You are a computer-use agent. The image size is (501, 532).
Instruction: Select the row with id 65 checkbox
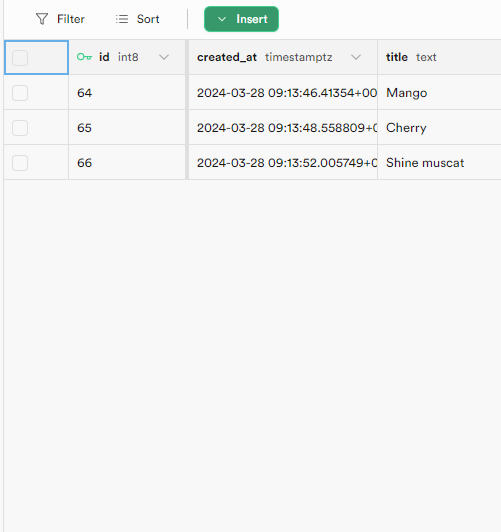click(20, 128)
